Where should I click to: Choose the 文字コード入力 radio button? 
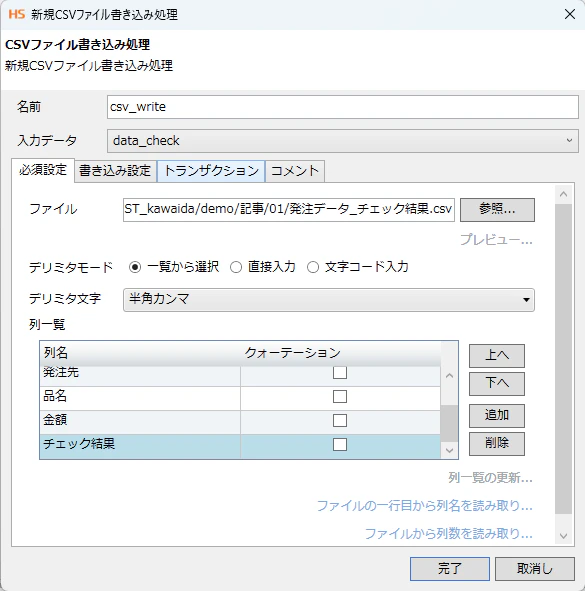pos(313,267)
